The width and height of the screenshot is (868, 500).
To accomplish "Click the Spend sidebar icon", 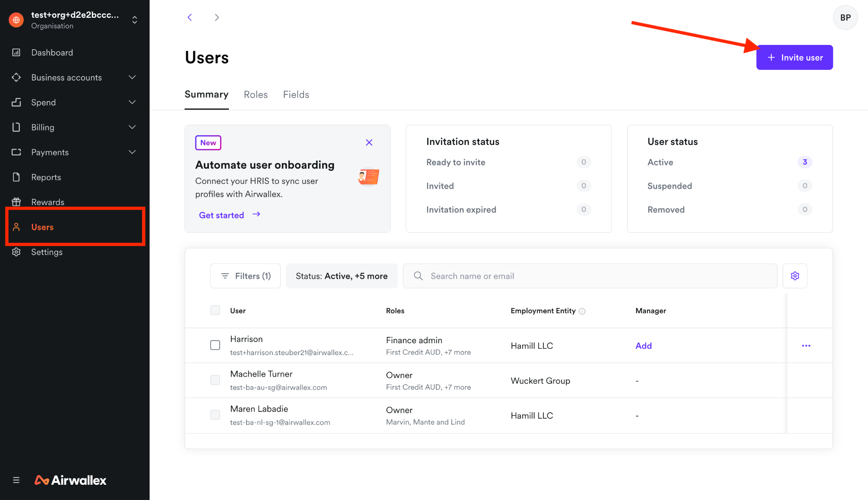I will pyautogui.click(x=16, y=102).
